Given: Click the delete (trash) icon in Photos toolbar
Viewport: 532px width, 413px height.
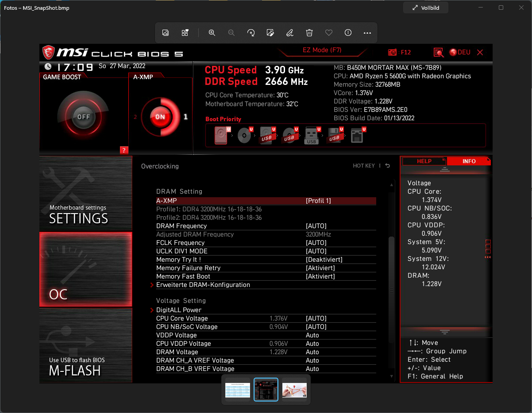Looking at the screenshot, I should [x=309, y=32].
